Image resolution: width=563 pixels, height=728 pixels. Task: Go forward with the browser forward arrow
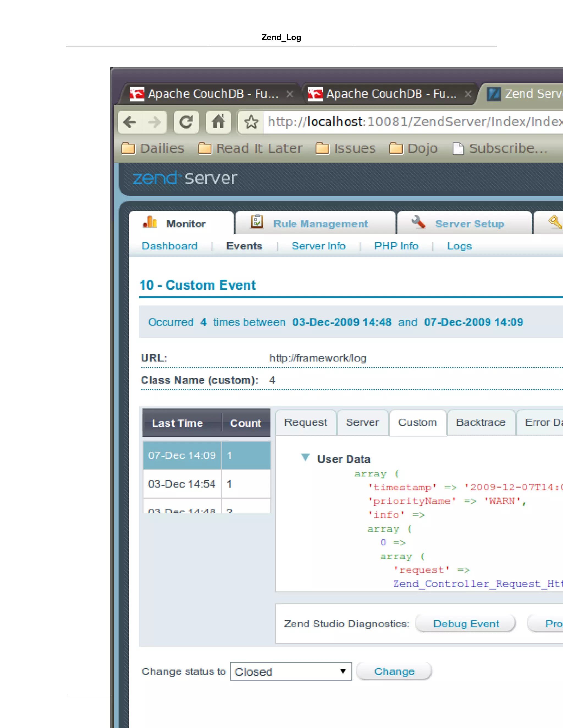pos(154,122)
